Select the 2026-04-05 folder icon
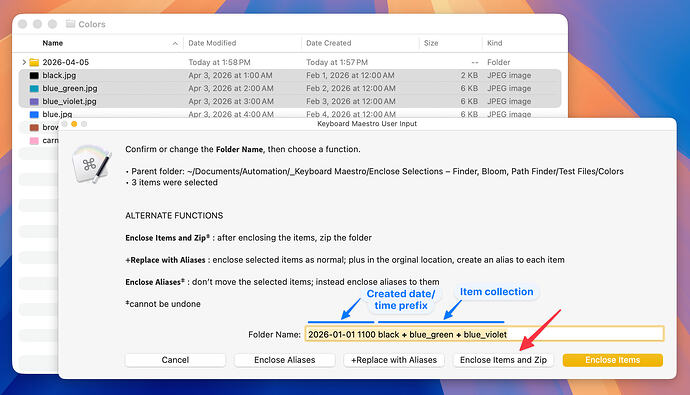 [34, 62]
